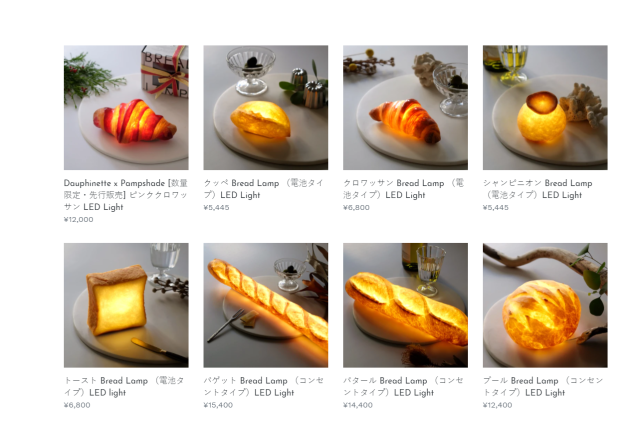The height and width of the screenshot is (425, 640).
Task: Select the ¥12,000 price under pink croissant
Action: point(78,219)
